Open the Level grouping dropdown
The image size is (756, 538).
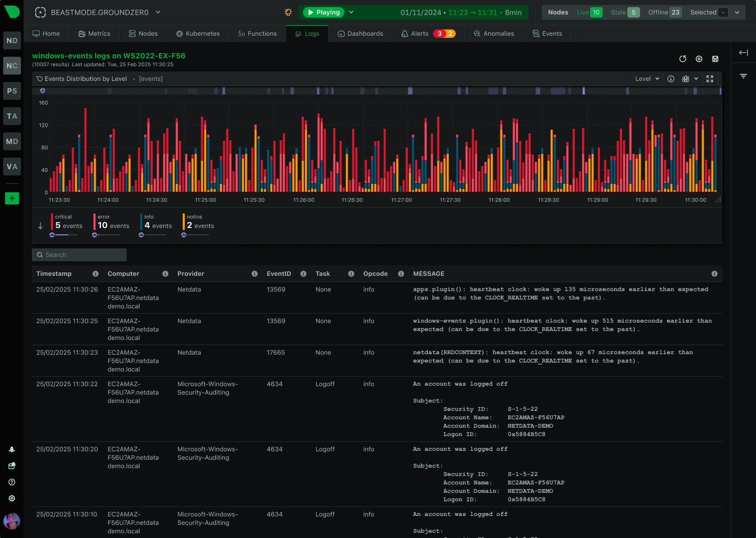tap(647, 79)
